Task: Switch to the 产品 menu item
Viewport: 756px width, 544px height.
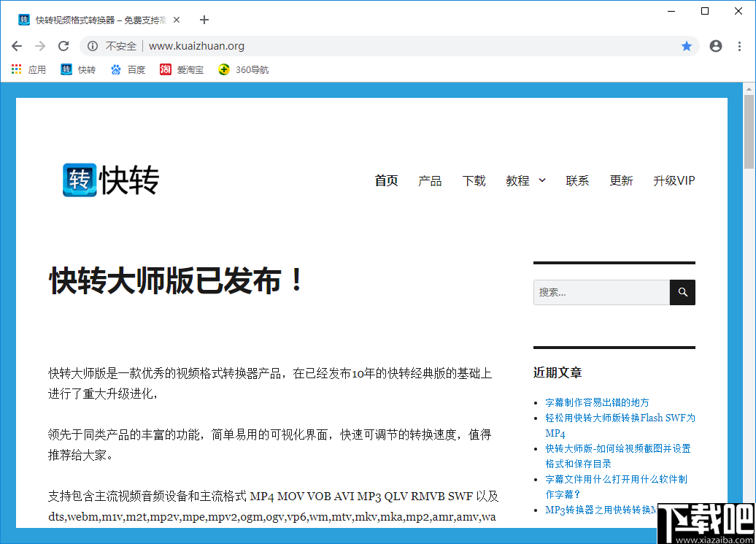Action: point(430,180)
